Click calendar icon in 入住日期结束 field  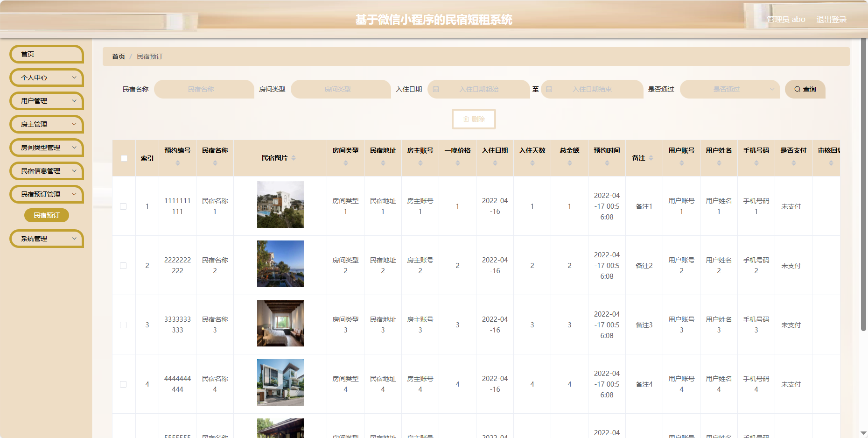click(x=549, y=89)
